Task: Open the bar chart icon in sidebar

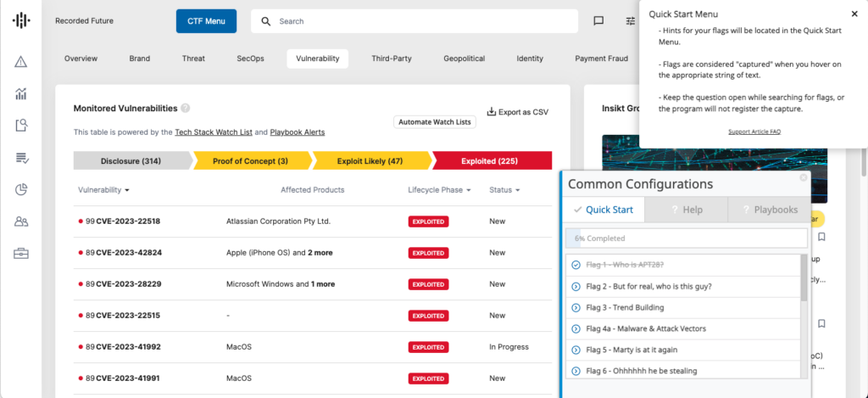Action: click(21, 93)
